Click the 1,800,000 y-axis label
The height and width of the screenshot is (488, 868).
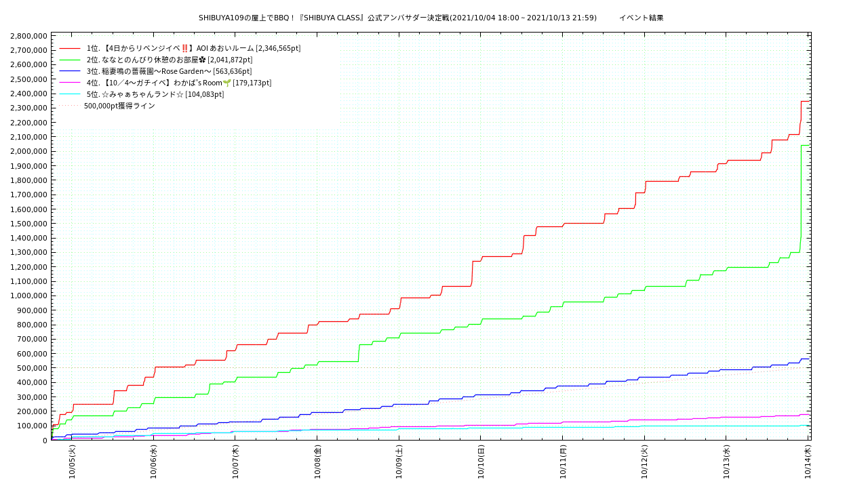(29, 180)
